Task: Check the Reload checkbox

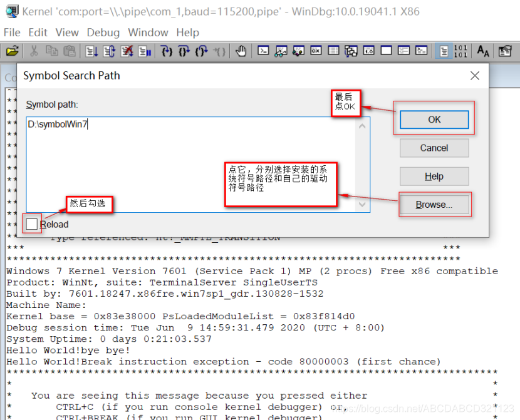Action: pyautogui.click(x=32, y=224)
